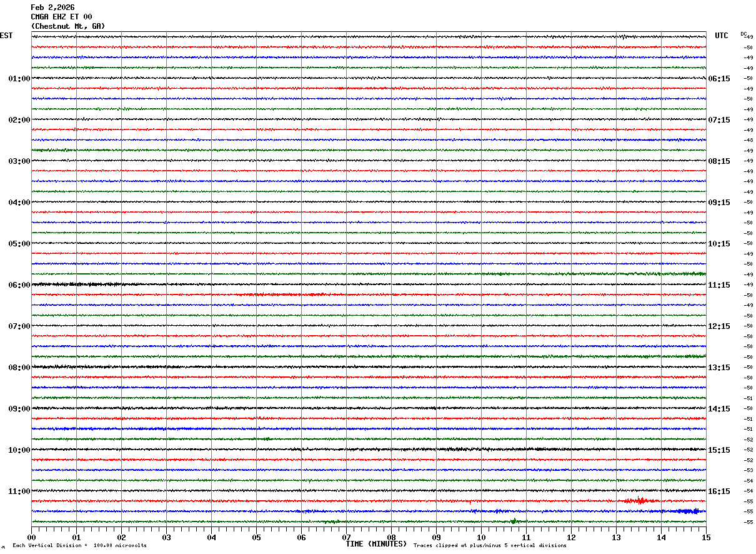Click the DC column header
This screenshot has width=756, height=554.
coord(744,34)
